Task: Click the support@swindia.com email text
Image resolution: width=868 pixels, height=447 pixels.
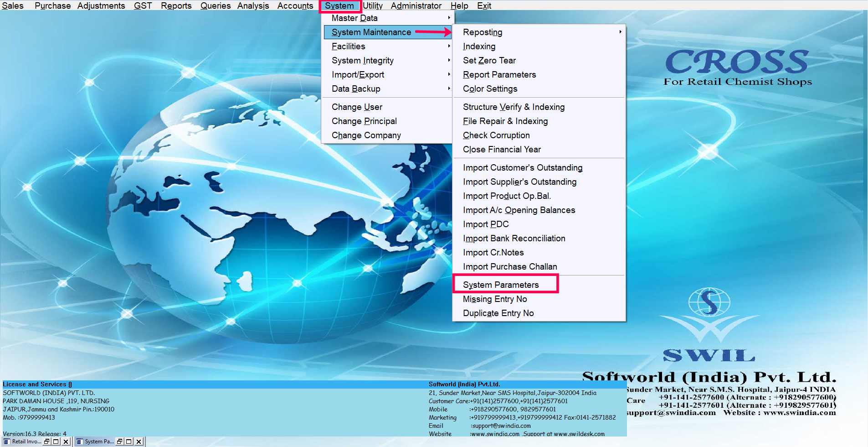Action: tap(501, 426)
